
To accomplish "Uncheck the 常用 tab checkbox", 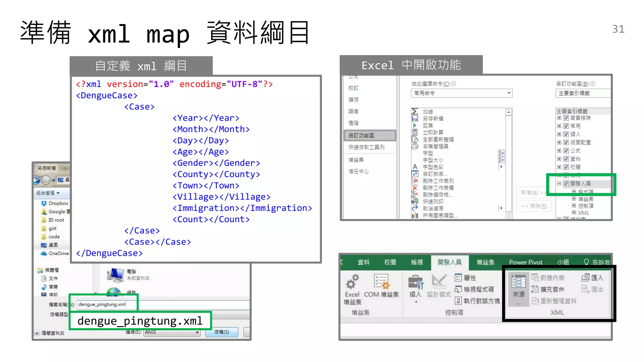I will pos(566,126).
